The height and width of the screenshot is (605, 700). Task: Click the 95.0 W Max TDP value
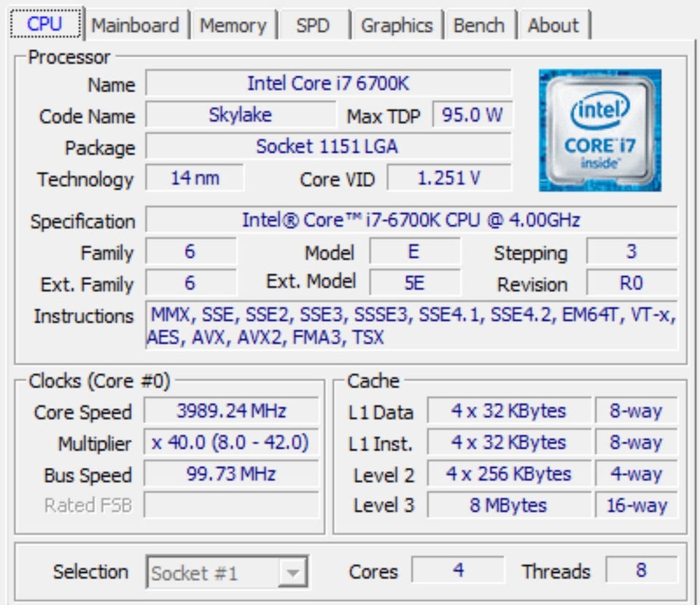472,114
